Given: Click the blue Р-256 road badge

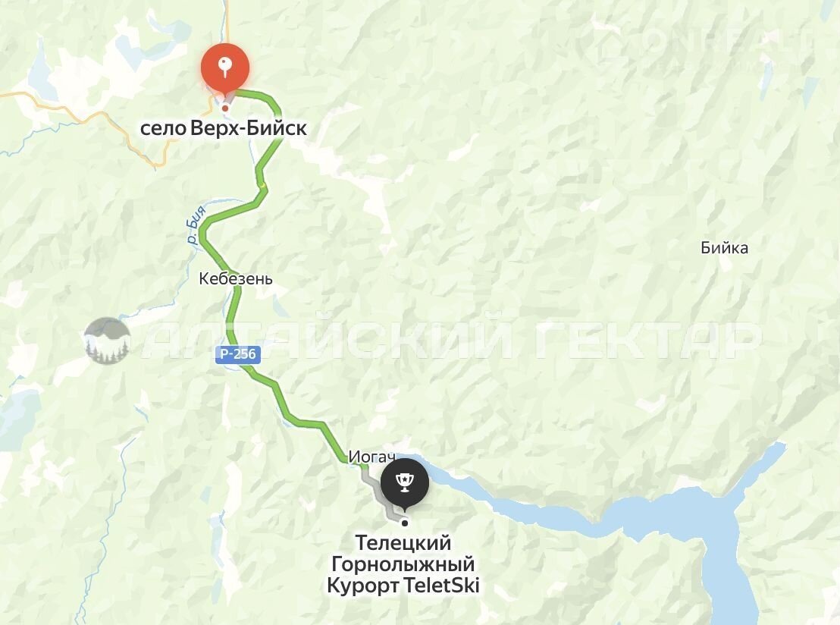Looking at the screenshot, I should pos(238,354).
